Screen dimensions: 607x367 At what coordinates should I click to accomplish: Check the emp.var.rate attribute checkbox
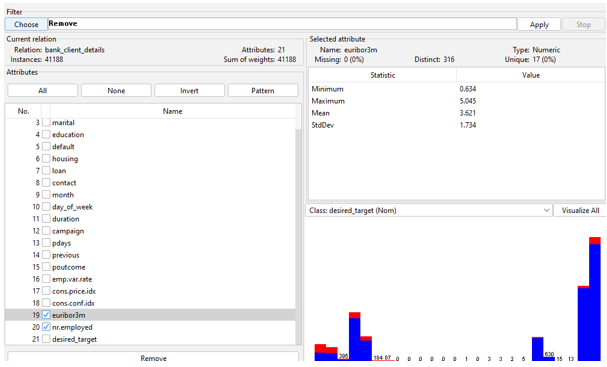point(46,279)
